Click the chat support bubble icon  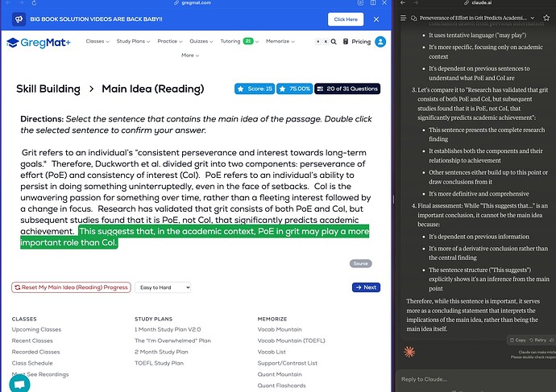19,383
